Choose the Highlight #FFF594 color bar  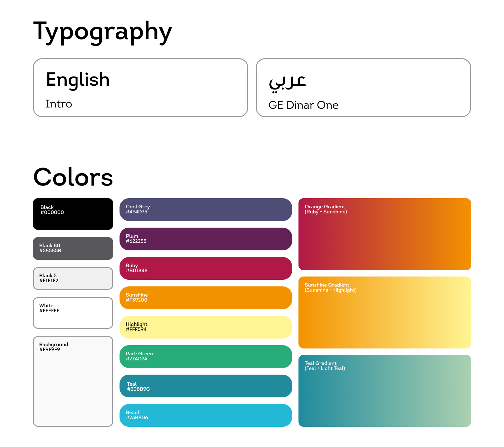[206, 327]
